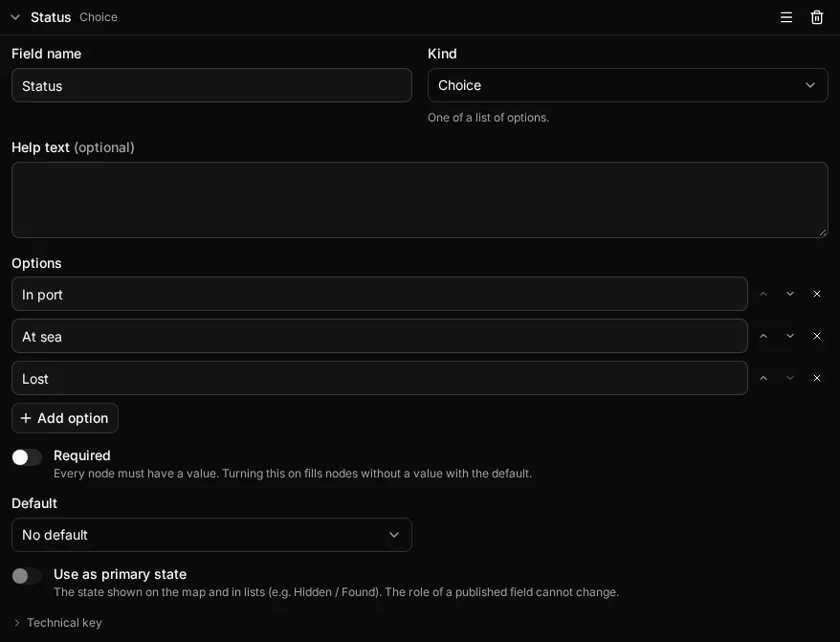
Task: Open the Default dropdown showing No default
Action: [211, 535]
